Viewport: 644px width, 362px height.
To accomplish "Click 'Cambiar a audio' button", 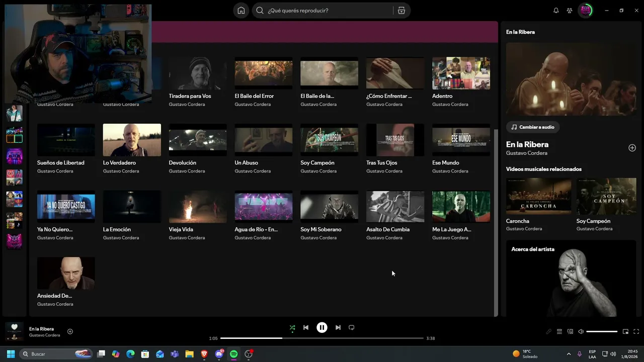I will [x=533, y=127].
